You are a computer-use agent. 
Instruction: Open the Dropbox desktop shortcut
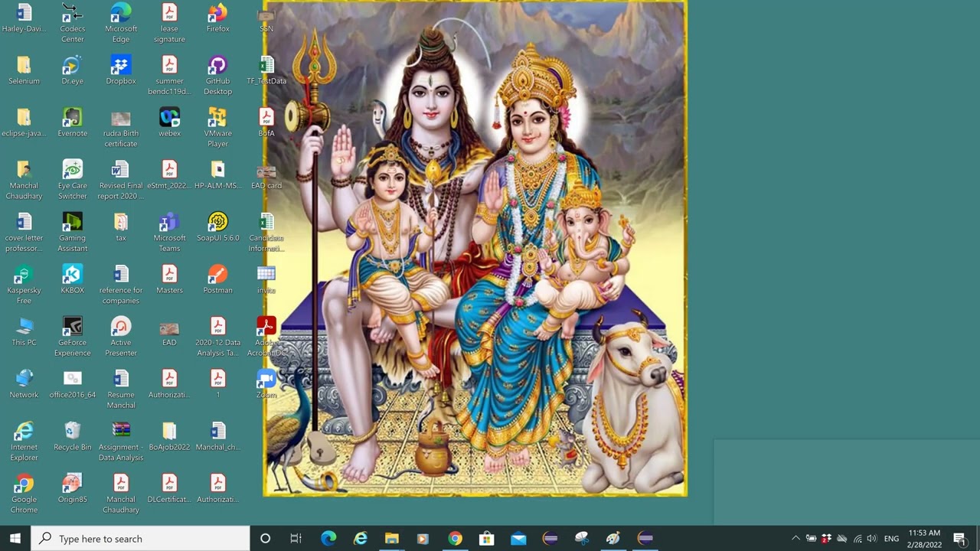tap(121, 70)
